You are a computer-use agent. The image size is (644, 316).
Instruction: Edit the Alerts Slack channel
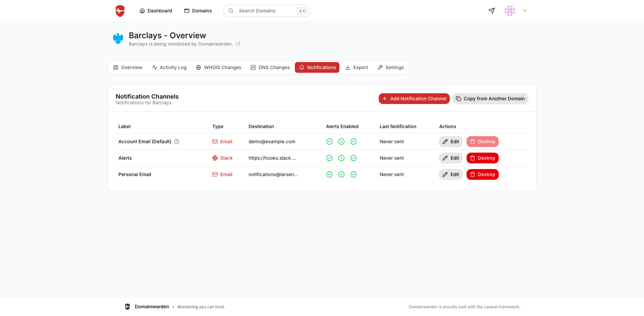(451, 158)
